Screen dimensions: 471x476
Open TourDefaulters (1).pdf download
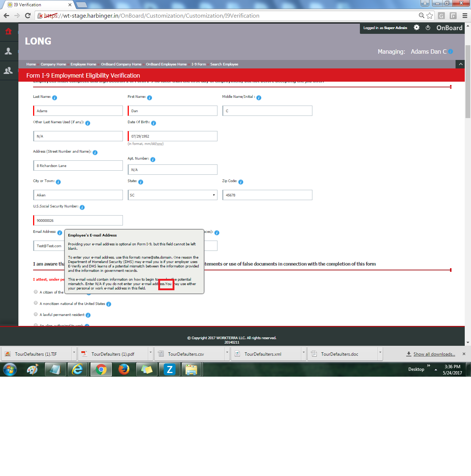[x=113, y=354]
